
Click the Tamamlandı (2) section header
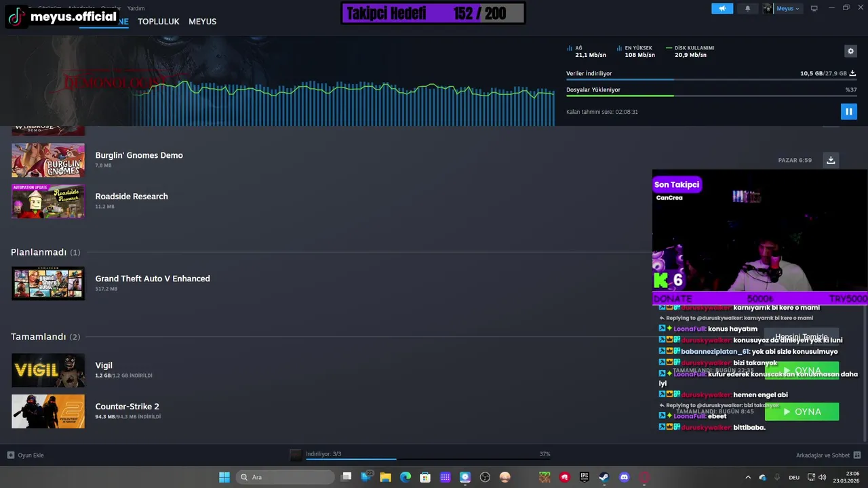45,337
